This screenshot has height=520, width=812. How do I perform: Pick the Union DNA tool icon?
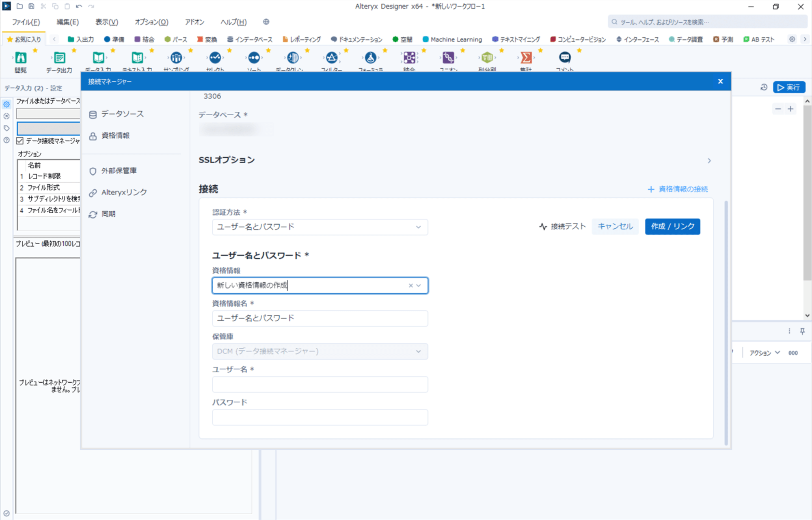(x=448, y=58)
